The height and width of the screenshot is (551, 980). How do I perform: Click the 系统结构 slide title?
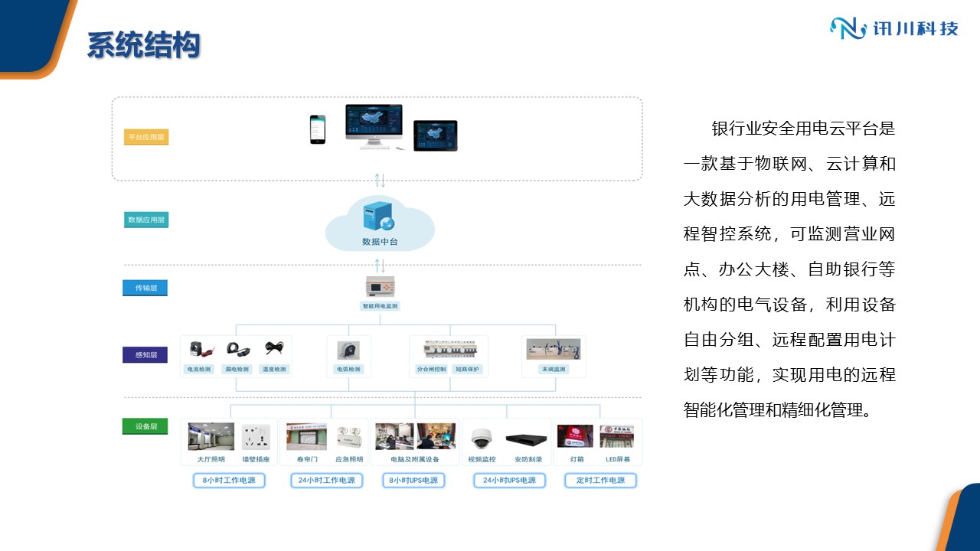point(143,45)
